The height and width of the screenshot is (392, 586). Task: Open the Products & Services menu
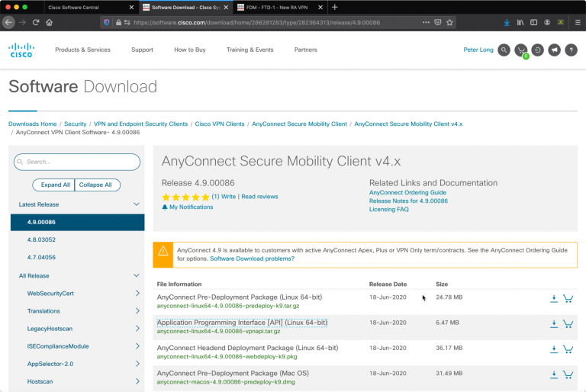click(x=82, y=50)
